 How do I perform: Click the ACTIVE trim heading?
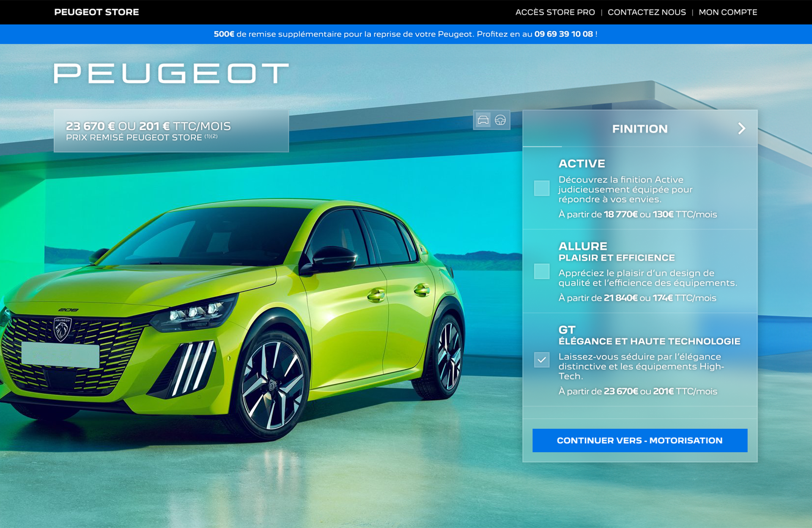(582, 163)
